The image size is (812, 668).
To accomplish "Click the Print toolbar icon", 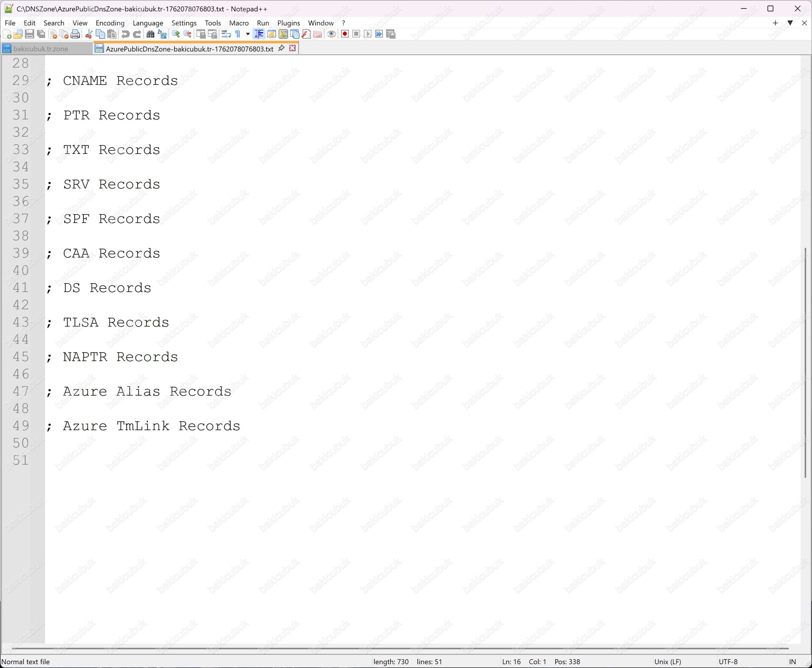I will 75,34.
